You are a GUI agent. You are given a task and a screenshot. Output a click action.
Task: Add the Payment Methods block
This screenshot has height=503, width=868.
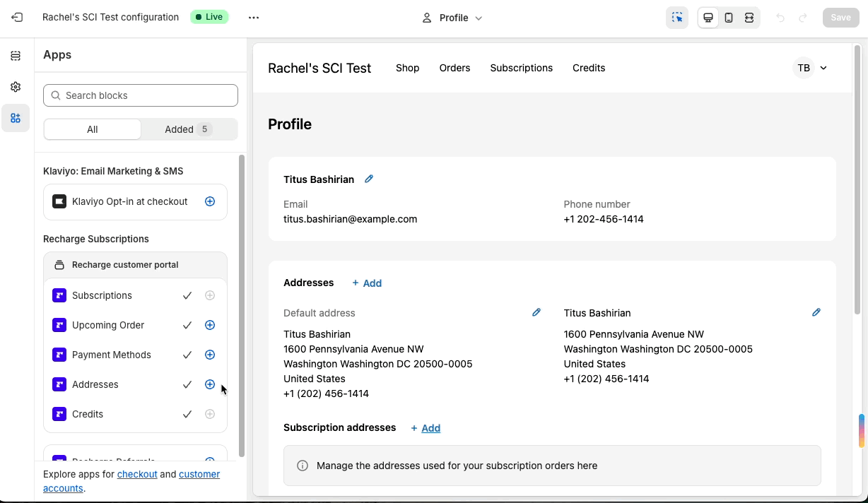pos(210,355)
